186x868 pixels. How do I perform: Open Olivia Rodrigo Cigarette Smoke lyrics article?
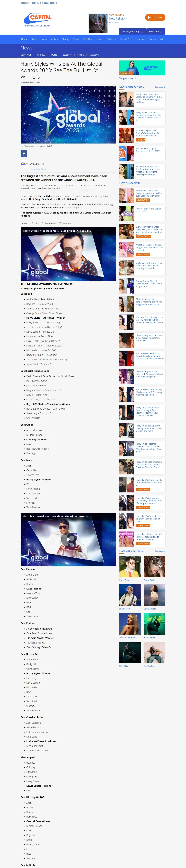tap(149, 338)
